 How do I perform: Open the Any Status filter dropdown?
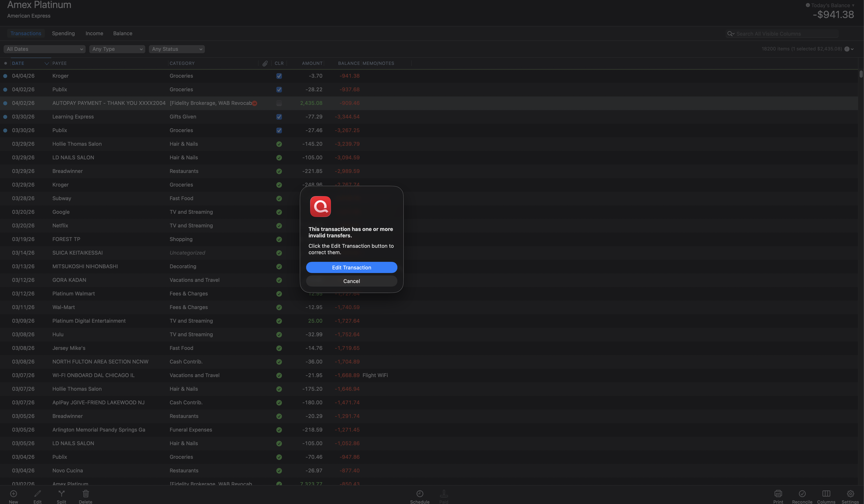176,49
